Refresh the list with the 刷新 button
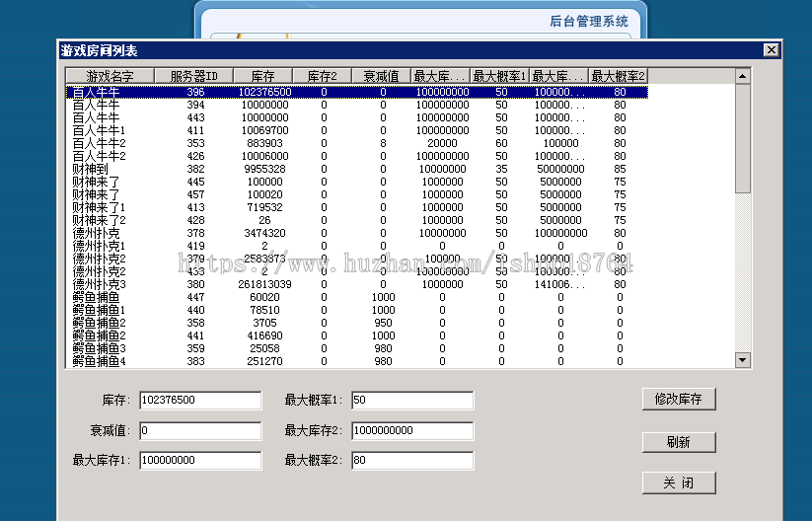The width and height of the screenshot is (812, 521). point(678,442)
